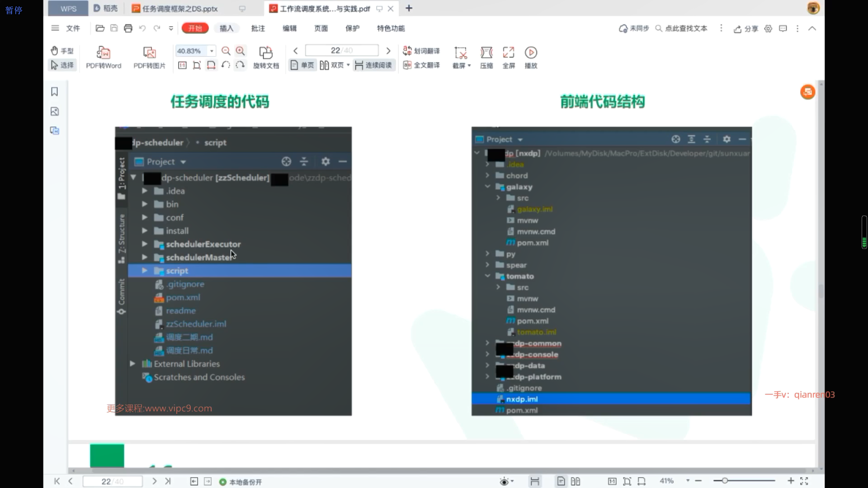The height and width of the screenshot is (488, 868).
Task: Click the 压缩 compress icon
Action: [486, 53]
